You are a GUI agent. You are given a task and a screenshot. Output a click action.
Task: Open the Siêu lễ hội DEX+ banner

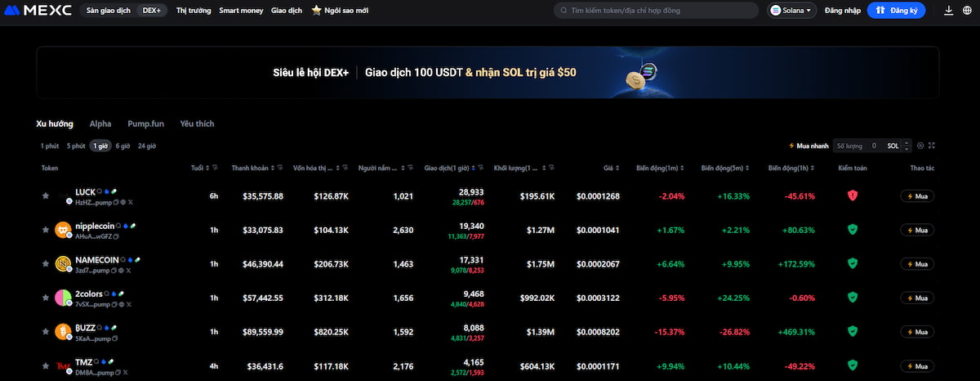click(488, 72)
